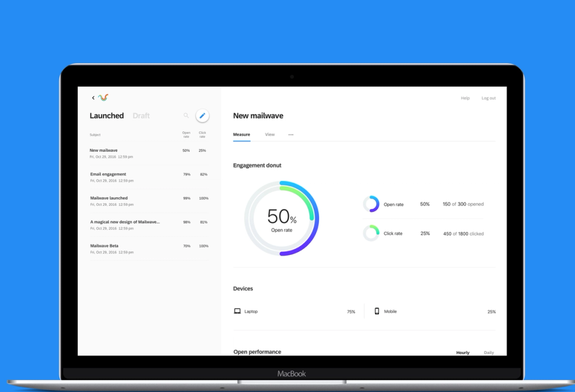
Task: Click the Open rate column header
Action: tap(186, 134)
